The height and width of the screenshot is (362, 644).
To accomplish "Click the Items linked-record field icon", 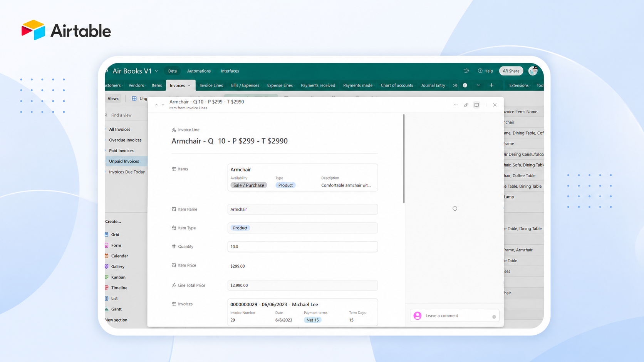I will coord(174,169).
